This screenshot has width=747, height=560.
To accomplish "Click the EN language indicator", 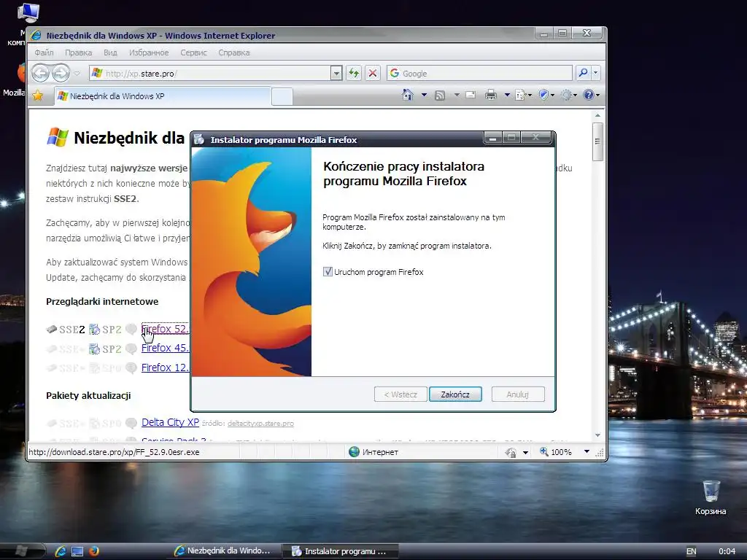I will click(691, 551).
